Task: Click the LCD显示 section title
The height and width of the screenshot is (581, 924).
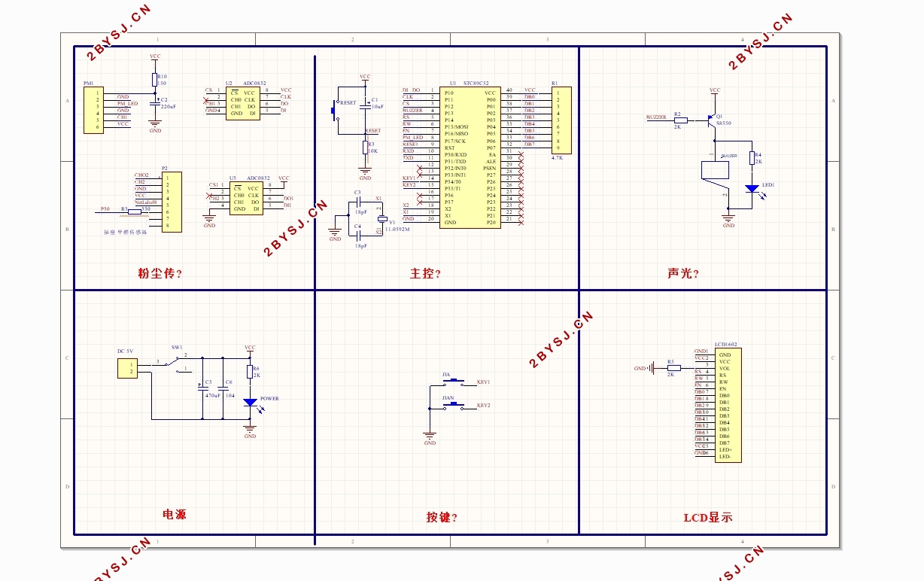Action: 708,518
